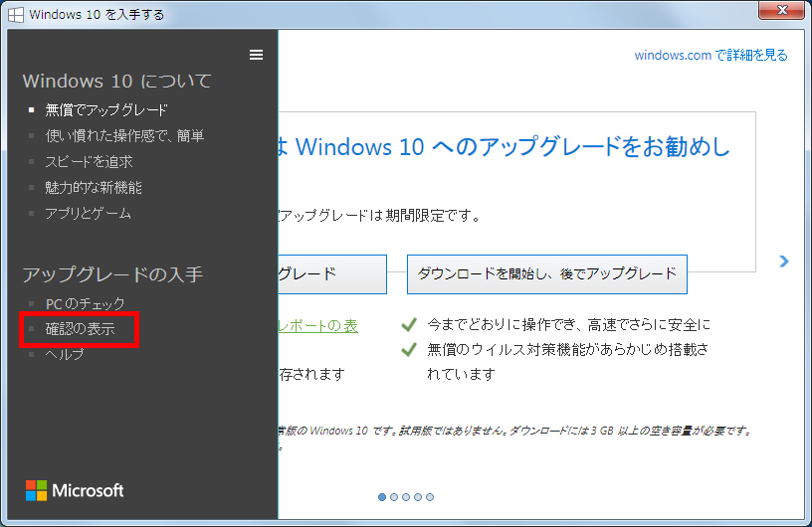Image resolution: width=812 pixels, height=527 pixels.
Task: Close the Windows 10 を入手する window
Action: pos(782,10)
